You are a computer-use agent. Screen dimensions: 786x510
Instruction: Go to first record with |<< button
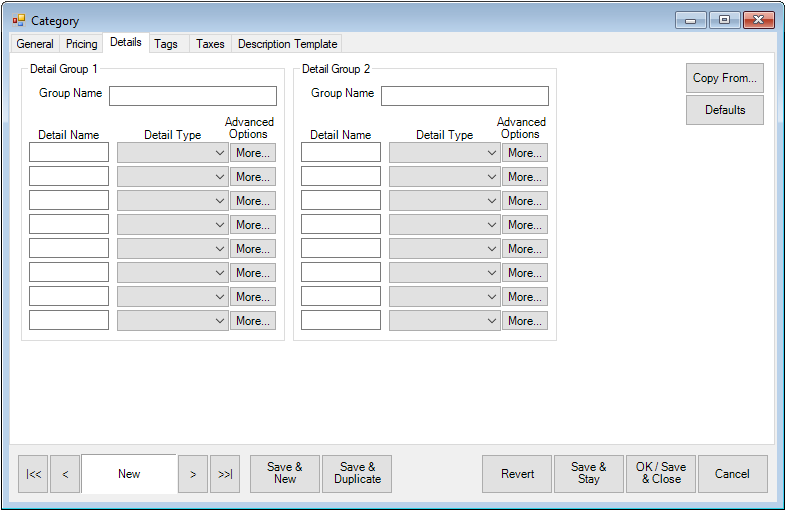[x=33, y=474]
